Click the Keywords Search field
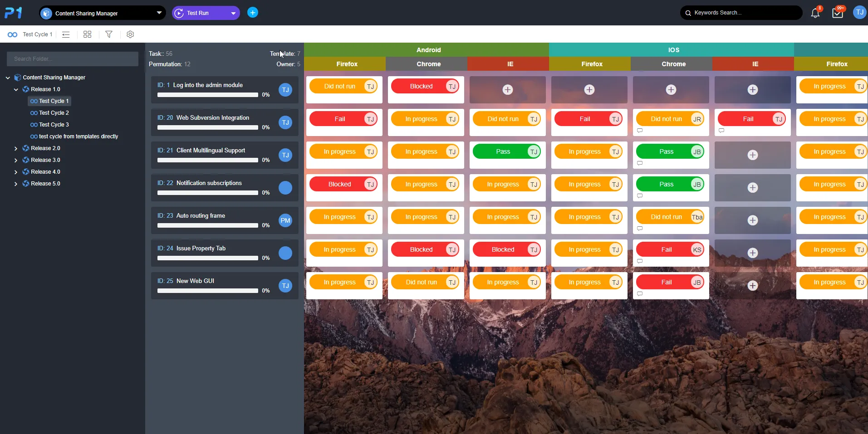Viewport: 868px width, 434px height. pyautogui.click(x=744, y=13)
